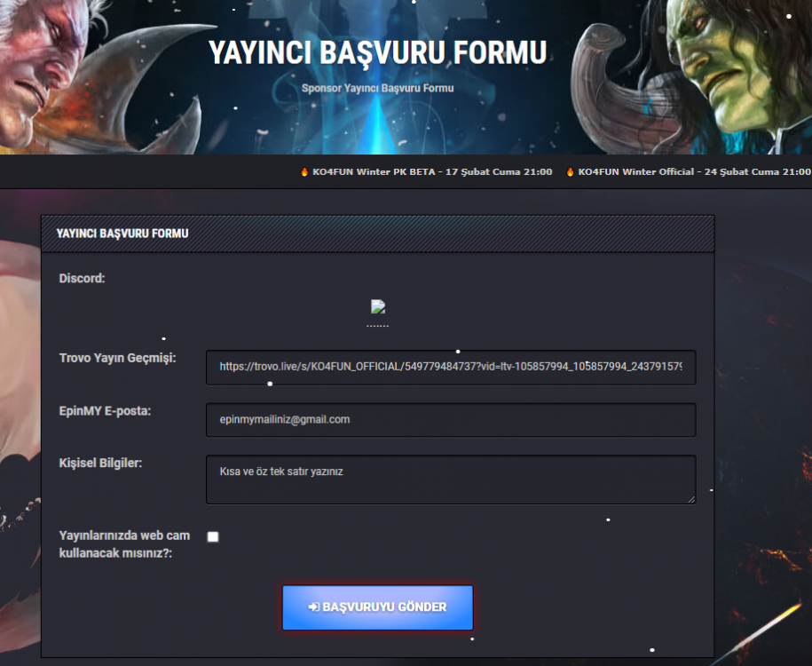Click the Yayıncı Başvuru Formu panel header
Image resolution: width=812 pixels, height=666 pixels.
coord(377,234)
